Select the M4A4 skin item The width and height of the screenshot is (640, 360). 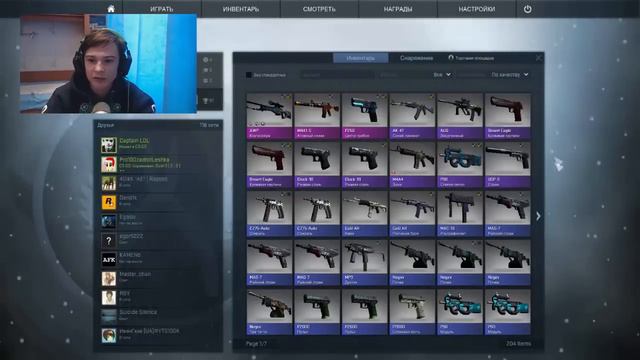pyautogui.click(x=412, y=165)
